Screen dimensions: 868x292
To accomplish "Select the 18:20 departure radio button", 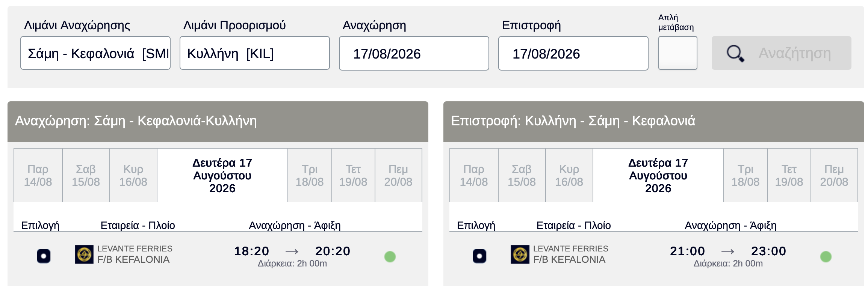I will pyautogui.click(x=44, y=256).
